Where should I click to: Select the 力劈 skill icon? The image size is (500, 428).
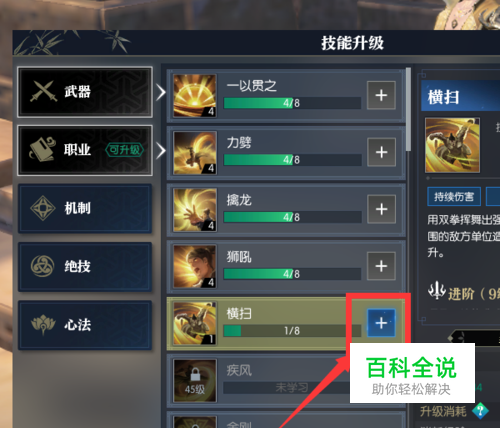click(x=195, y=153)
